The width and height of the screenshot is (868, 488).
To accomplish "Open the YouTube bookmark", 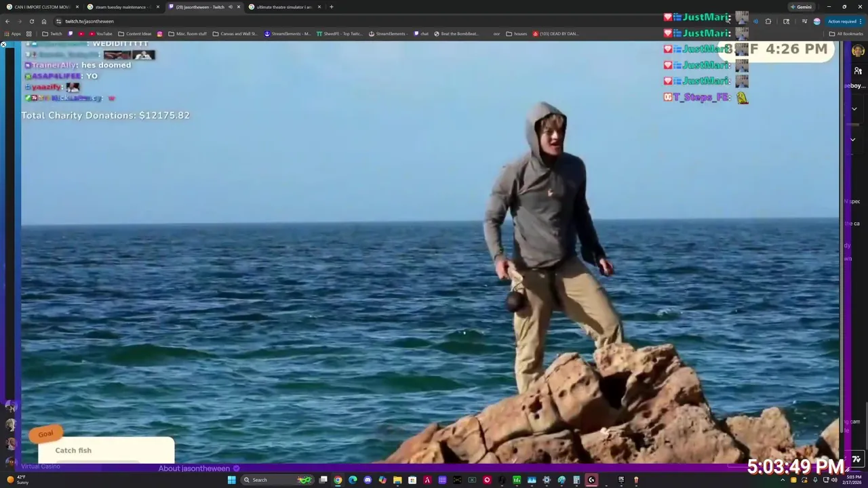I will 101,34.
